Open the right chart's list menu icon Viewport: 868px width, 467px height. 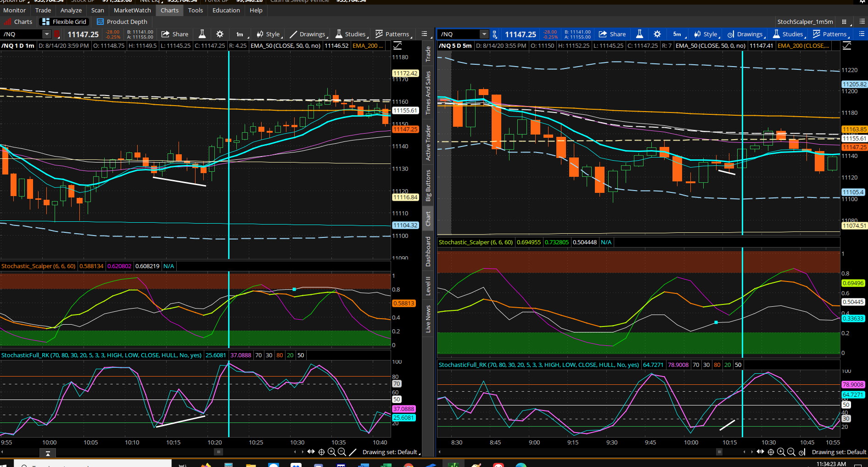tap(862, 34)
